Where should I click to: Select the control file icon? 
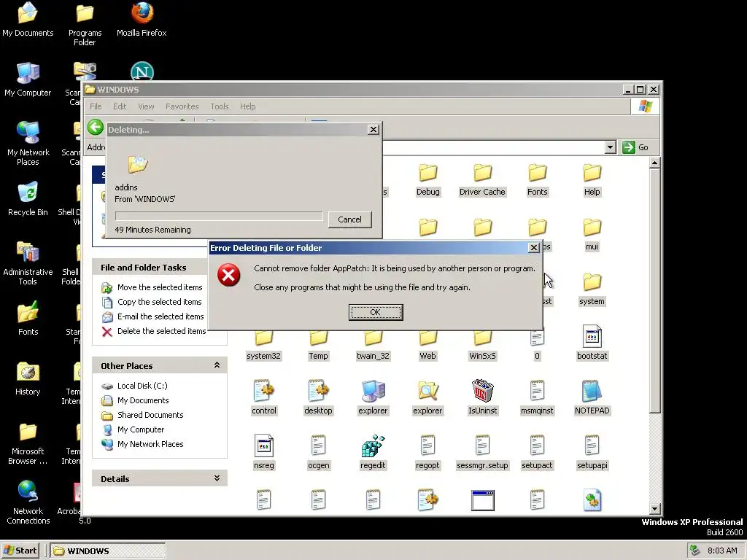[263, 397]
